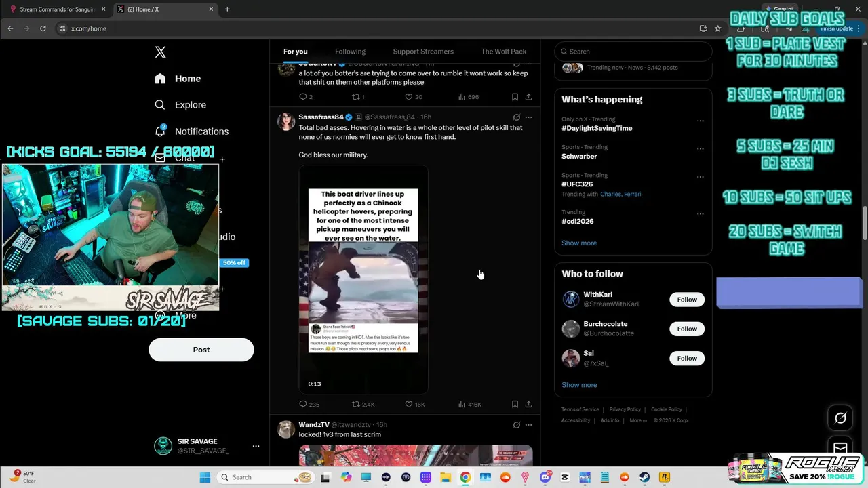Follow Sai @7xSal_
Screen dimensions: 868x488
(x=687, y=358)
